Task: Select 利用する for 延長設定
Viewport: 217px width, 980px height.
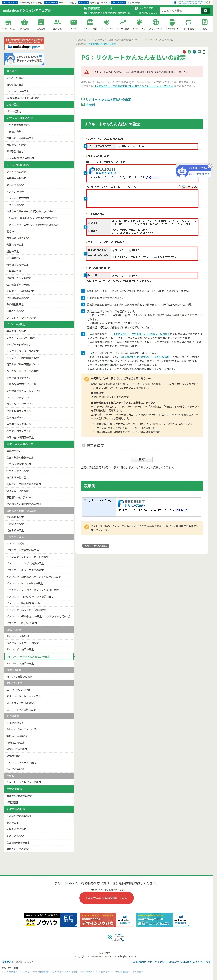Action: coord(113,275)
